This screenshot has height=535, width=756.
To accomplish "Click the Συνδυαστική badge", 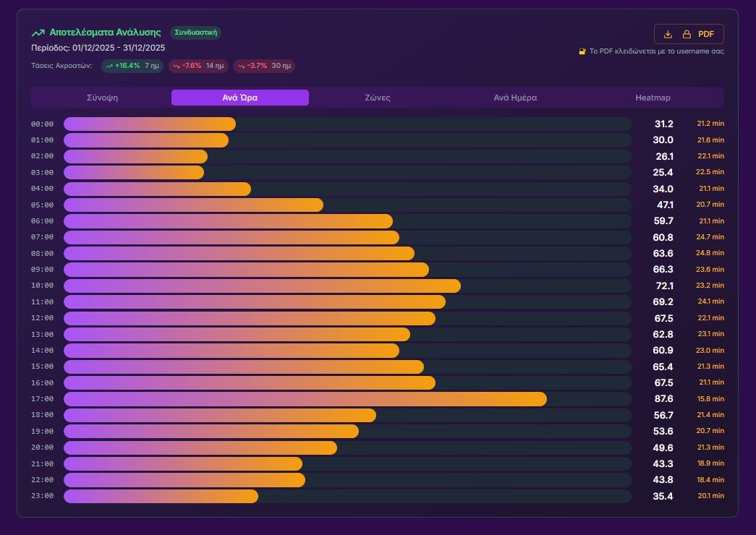I will (x=195, y=33).
